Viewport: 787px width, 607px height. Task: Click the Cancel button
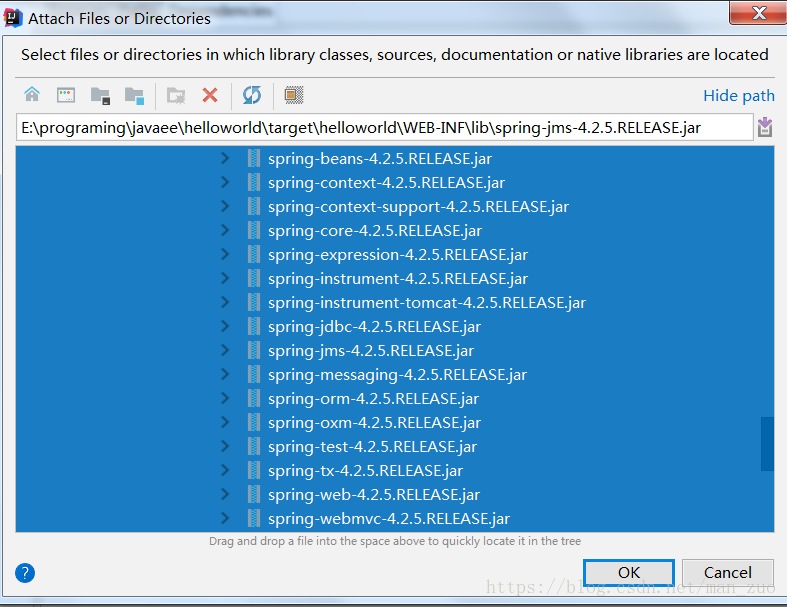click(x=728, y=572)
